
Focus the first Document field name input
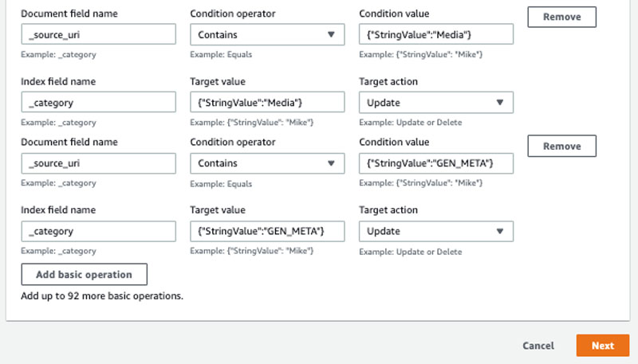pyautogui.click(x=98, y=34)
